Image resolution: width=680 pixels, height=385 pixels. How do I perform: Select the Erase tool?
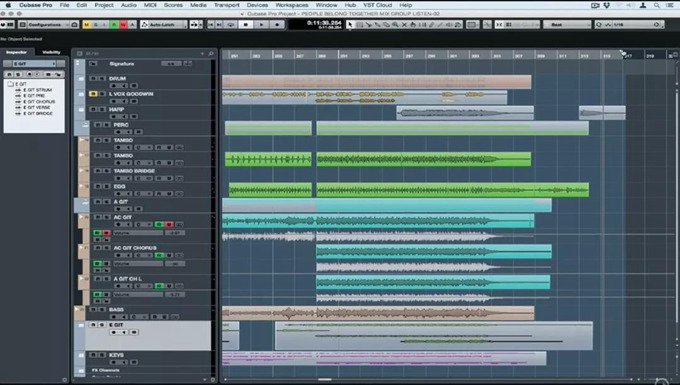click(386, 25)
